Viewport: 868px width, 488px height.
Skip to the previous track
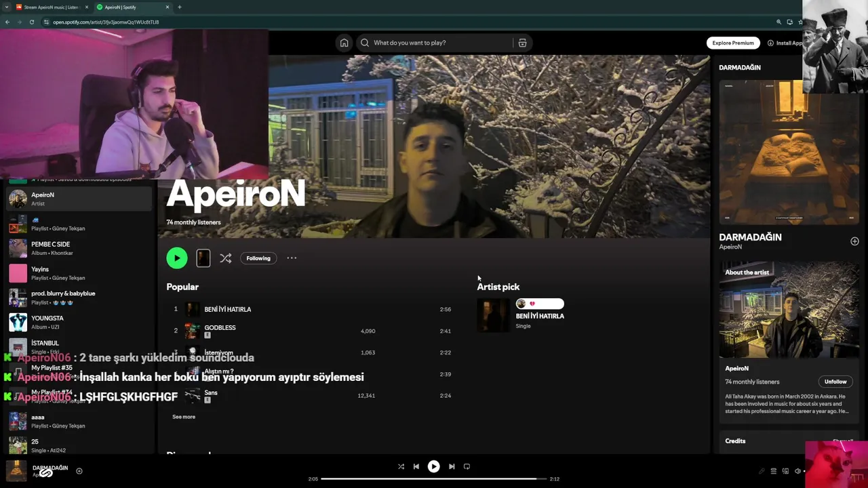pyautogui.click(x=416, y=466)
